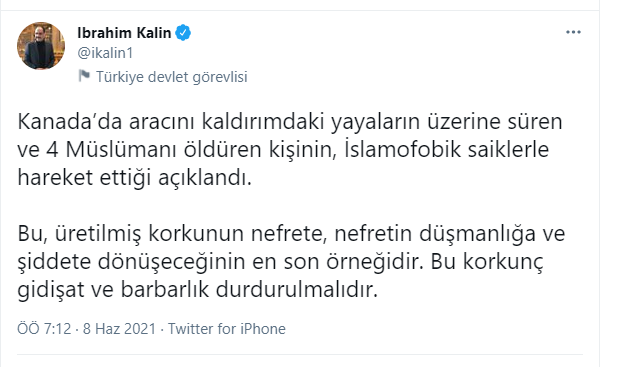The width and height of the screenshot is (626, 367).
Task: Open the 'Twitter for iPhone' source link
Action: tap(227, 329)
